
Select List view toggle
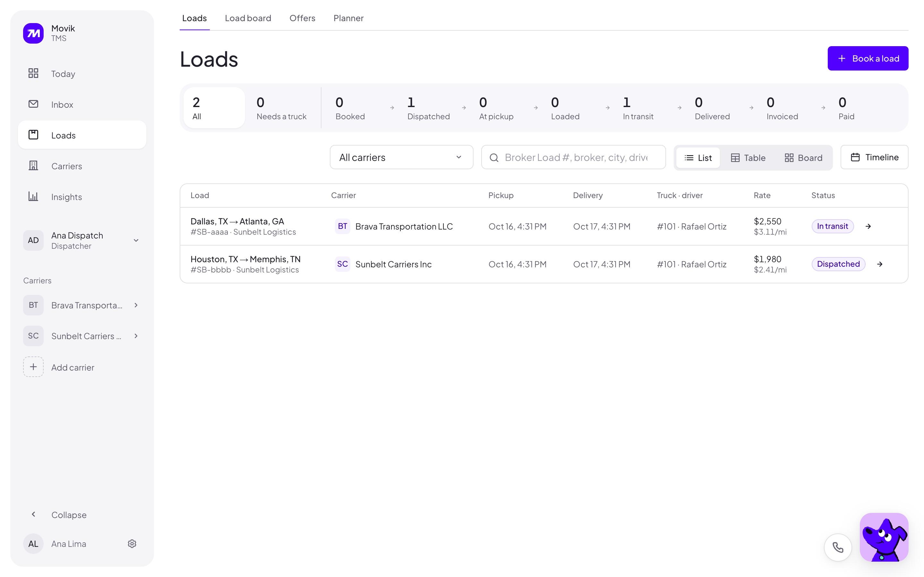(698, 158)
